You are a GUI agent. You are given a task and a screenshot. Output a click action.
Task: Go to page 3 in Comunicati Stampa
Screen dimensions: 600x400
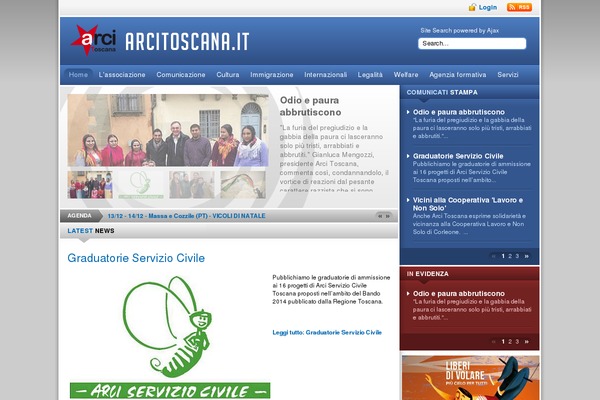517,256
